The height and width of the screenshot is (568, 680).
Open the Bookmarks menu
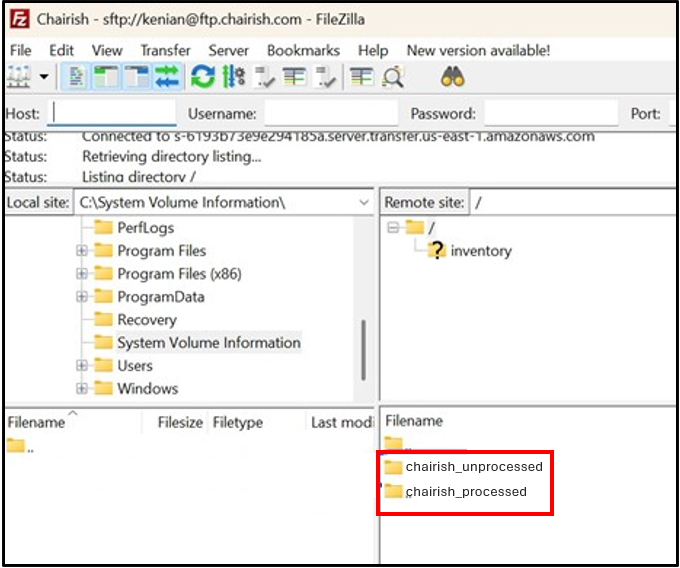pyautogui.click(x=303, y=50)
